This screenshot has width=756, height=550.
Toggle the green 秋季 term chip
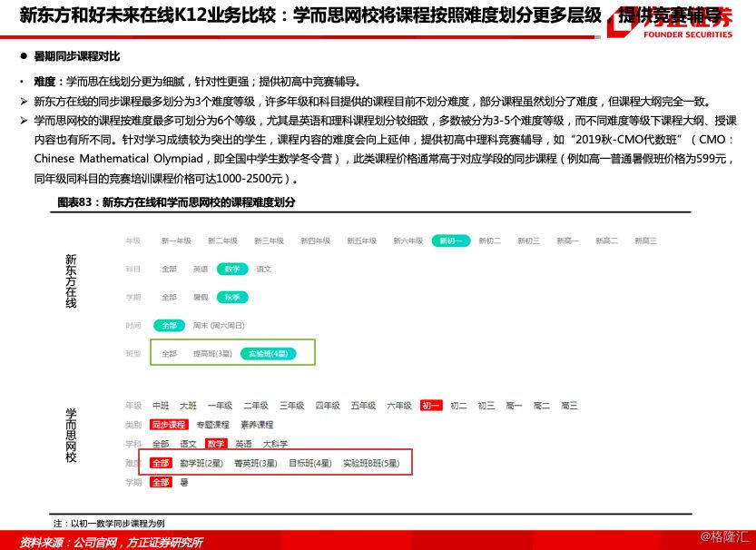232,298
